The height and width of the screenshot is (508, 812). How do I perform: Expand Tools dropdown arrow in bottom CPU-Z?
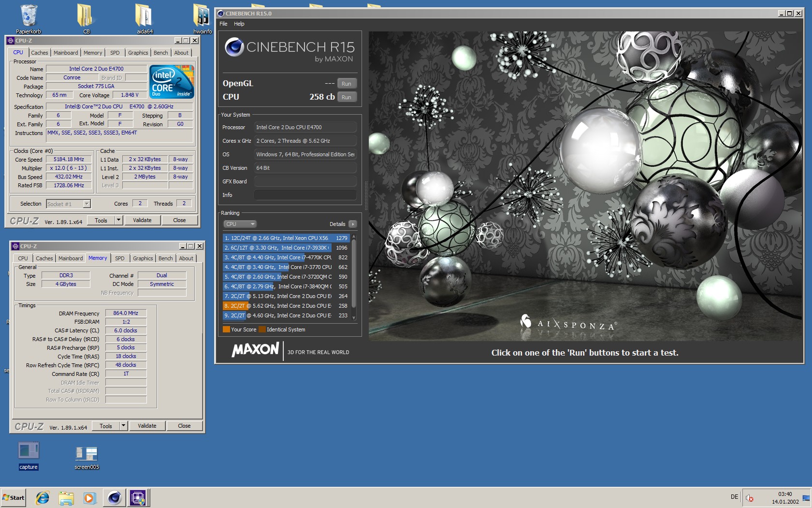coord(123,426)
